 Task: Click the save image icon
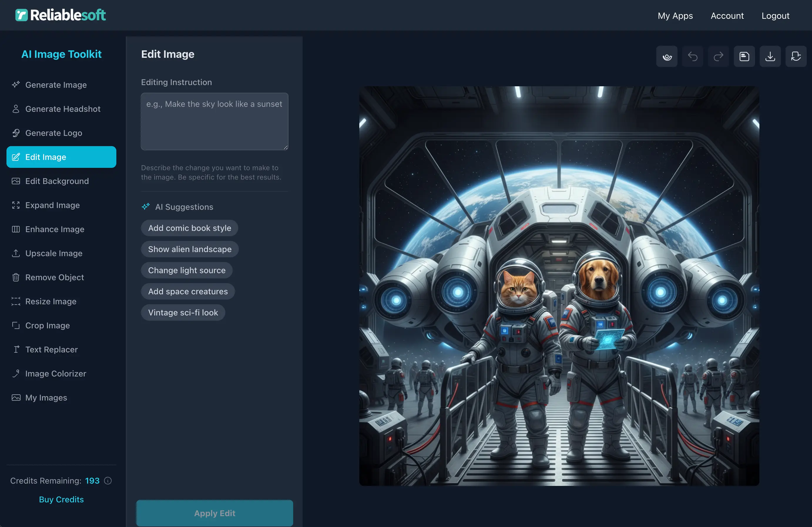click(744, 56)
